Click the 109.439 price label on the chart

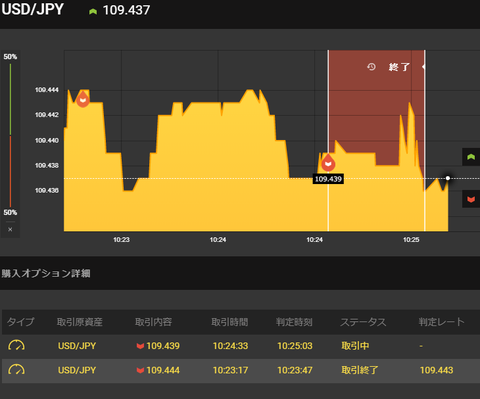pos(328,179)
